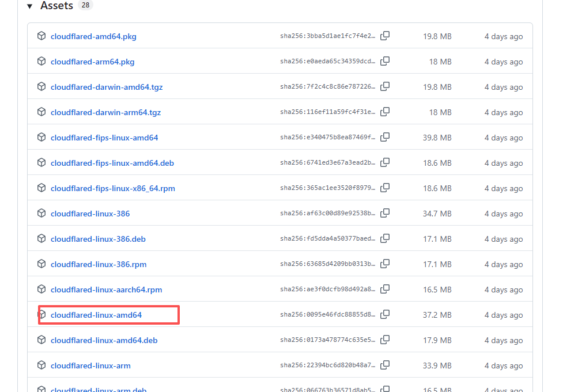Download cloudflared-linux-amd64 binary

[96, 315]
